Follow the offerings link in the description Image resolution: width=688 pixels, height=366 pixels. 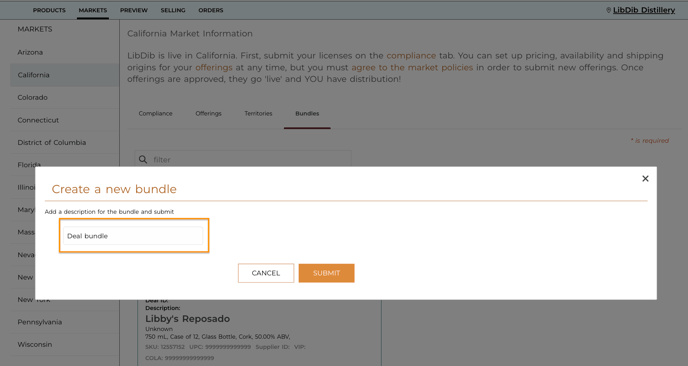pyautogui.click(x=214, y=68)
